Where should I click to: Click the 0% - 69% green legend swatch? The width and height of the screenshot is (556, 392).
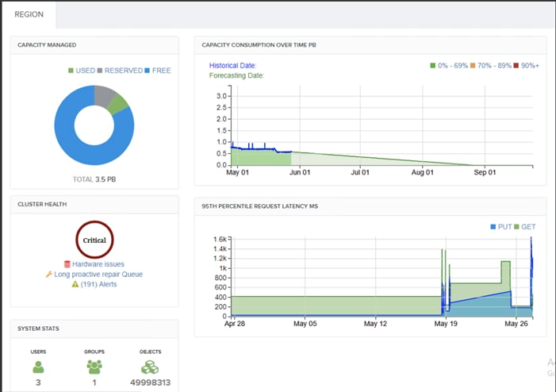[432, 66]
